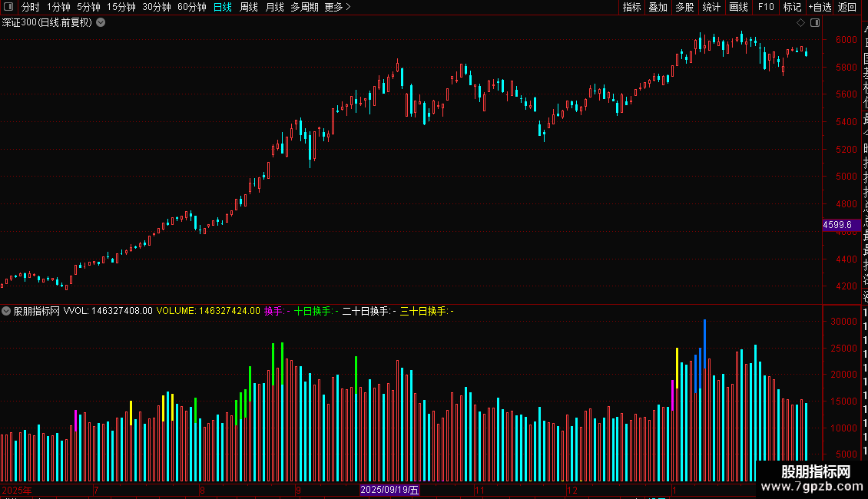Open the 多股 multi-stock view
Screen dimensions: 868x499
(684, 7)
